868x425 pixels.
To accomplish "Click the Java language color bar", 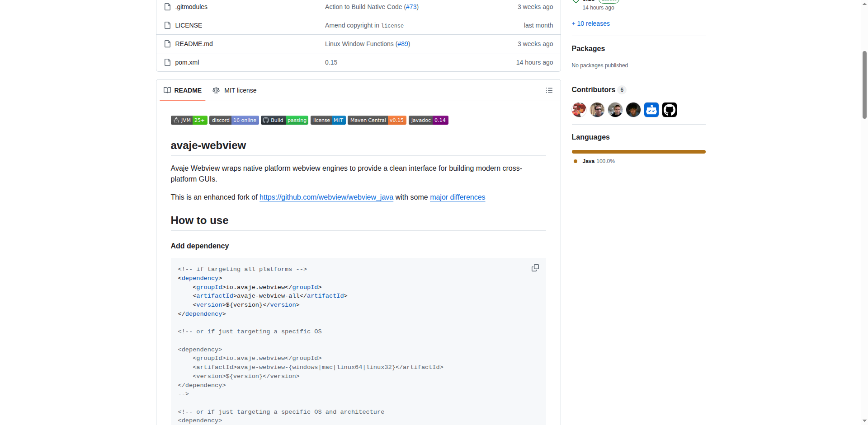I will point(638,152).
